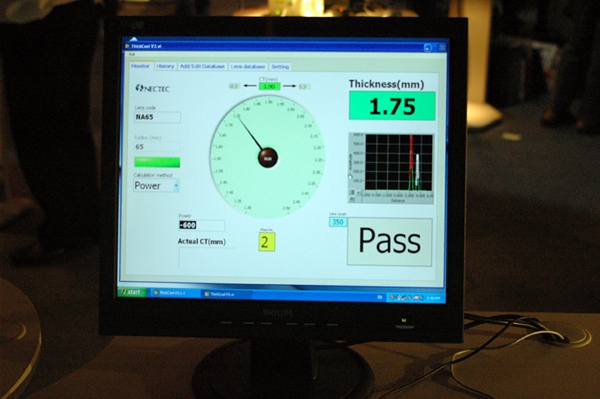Open the Lens database tab
Viewport: 600px width, 399px height.
[x=248, y=67]
